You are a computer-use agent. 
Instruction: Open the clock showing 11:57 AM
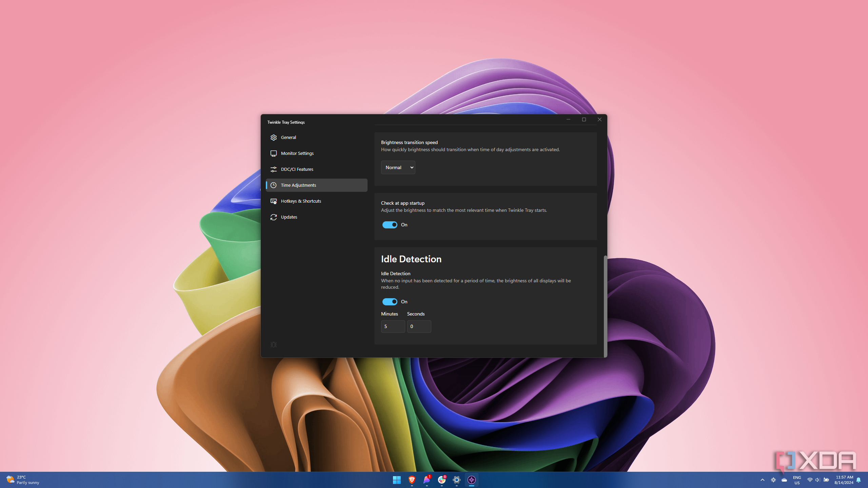pyautogui.click(x=844, y=480)
